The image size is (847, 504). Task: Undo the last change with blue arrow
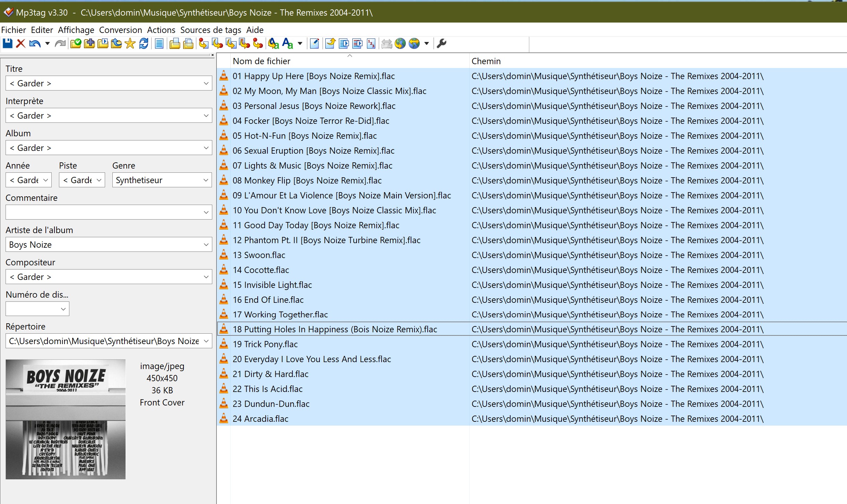pyautogui.click(x=35, y=43)
